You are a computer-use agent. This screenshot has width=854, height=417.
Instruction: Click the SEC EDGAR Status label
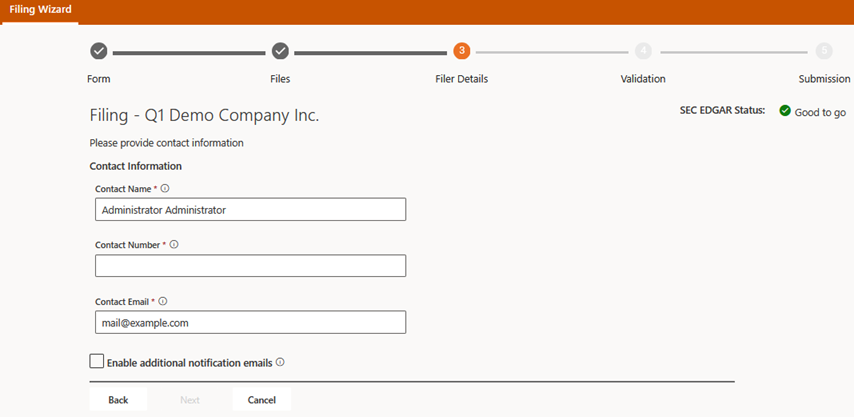click(x=722, y=111)
